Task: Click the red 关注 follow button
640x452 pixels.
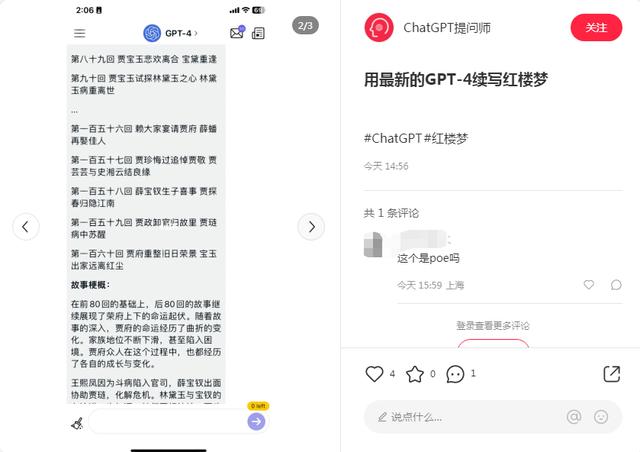Action: point(596,27)
